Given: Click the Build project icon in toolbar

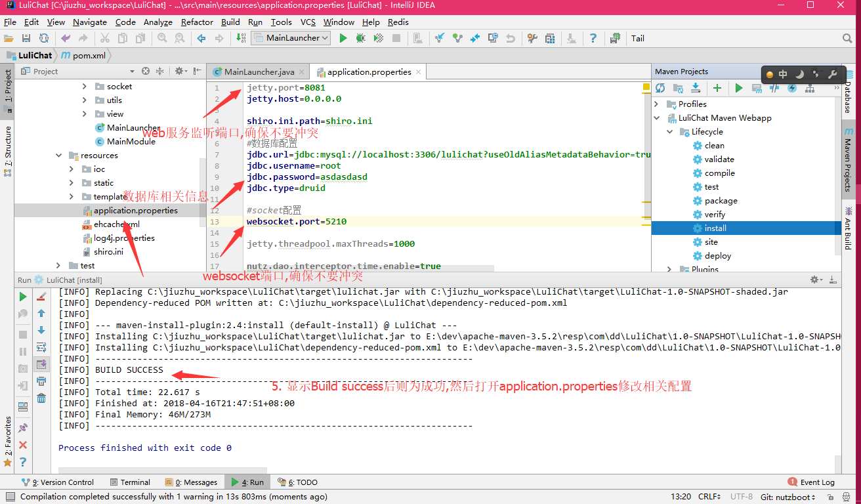Looking at the screenshot, I should 241,38.
